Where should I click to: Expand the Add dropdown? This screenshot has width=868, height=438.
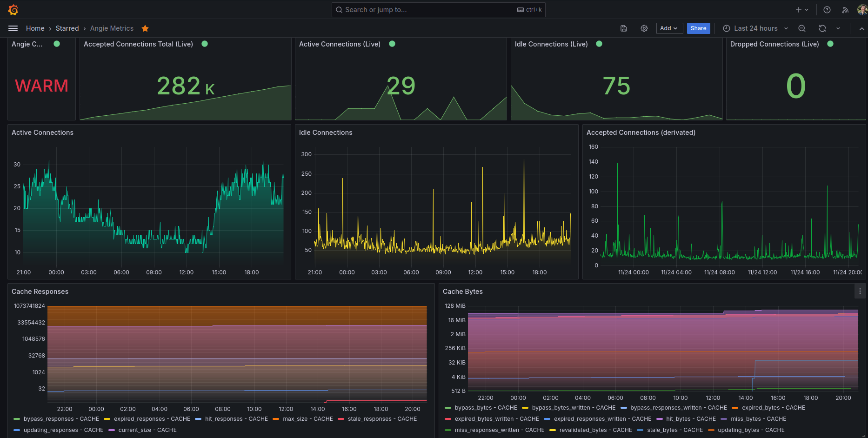pyautogui.click(x=669, y=28)
